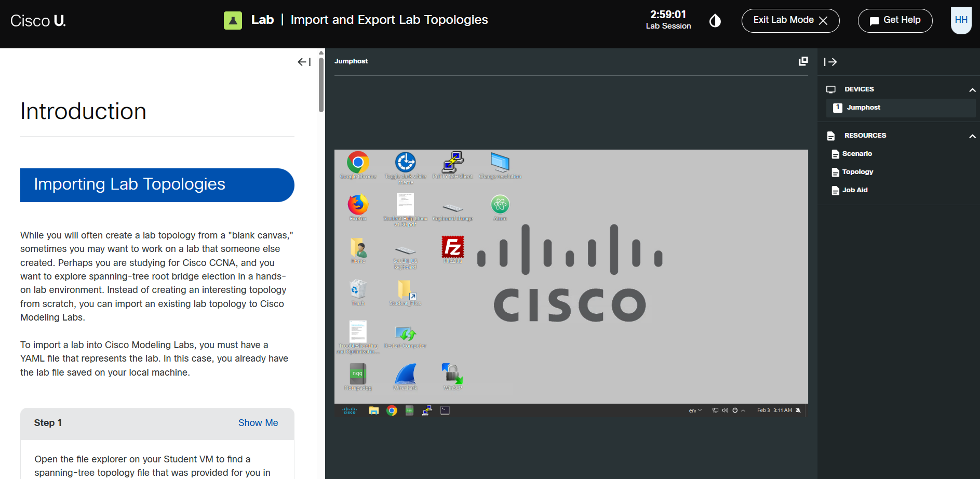The width and height of the screenshot is (980, 479).
Task: Collapse the right sidebar with arrow icon
Action: coord(830,62)
